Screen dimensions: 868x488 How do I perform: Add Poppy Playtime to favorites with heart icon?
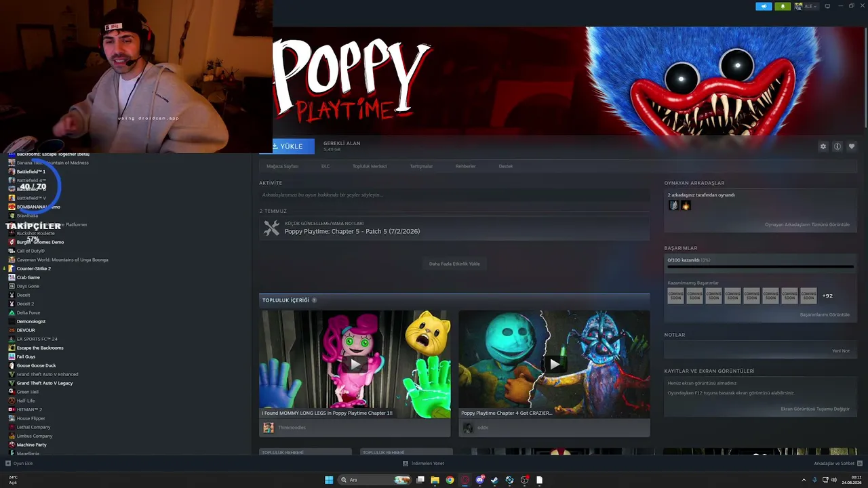click(x=852, y=146)
